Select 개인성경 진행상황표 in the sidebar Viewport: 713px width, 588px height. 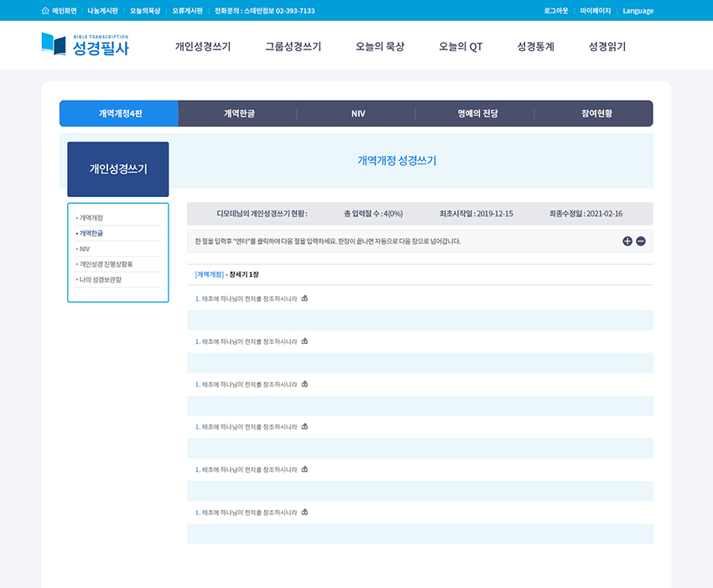[x=106, y=264]
